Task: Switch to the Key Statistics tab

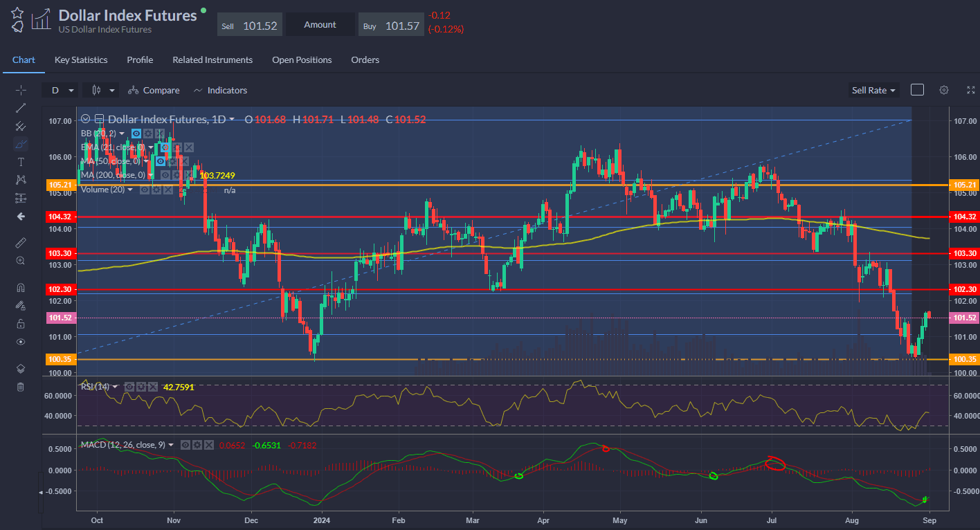Action: pos(81,60)
